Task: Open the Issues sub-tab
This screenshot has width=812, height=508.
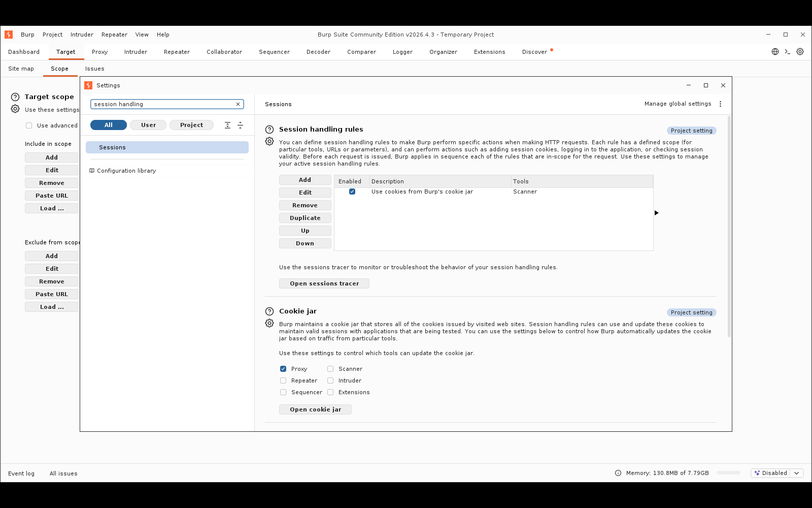Action: tap(94, 69)
